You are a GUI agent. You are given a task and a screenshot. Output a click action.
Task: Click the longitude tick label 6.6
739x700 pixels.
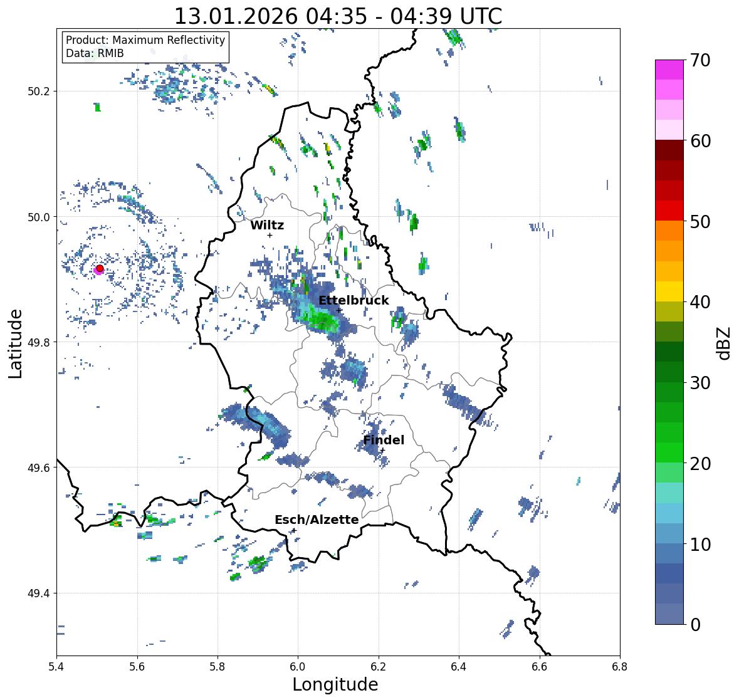tap(540, 667)
